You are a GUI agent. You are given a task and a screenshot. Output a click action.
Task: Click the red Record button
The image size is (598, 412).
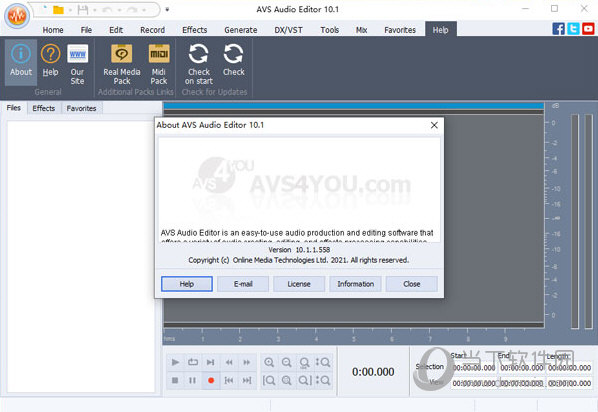click(211, 380)
